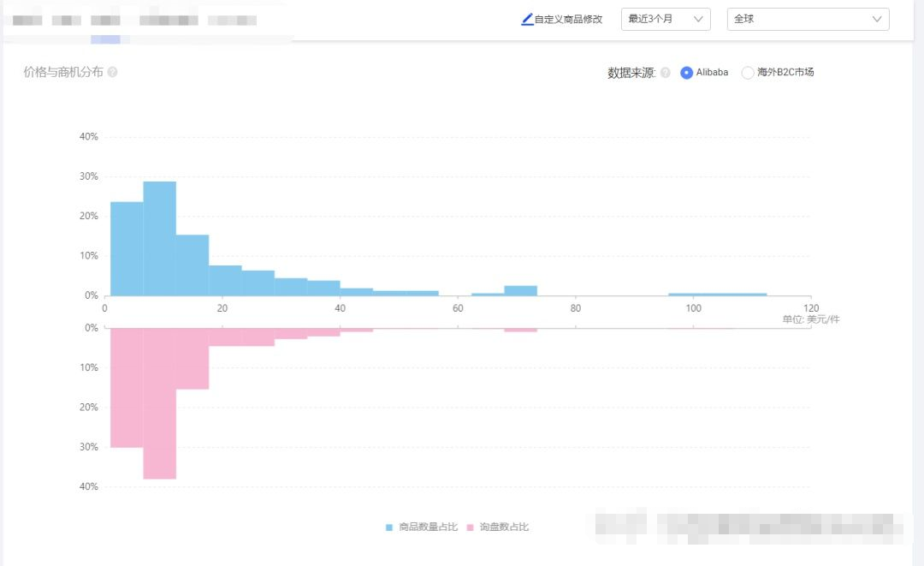
Task: Click the x-axis label 120
Action: pyautogui.click(x=811, y=307)
